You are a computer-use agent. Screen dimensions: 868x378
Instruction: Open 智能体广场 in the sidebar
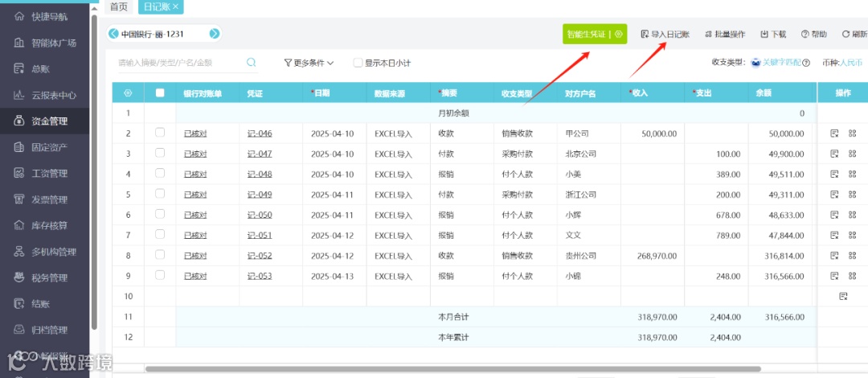pyautogui.click(x=44, y=43)
